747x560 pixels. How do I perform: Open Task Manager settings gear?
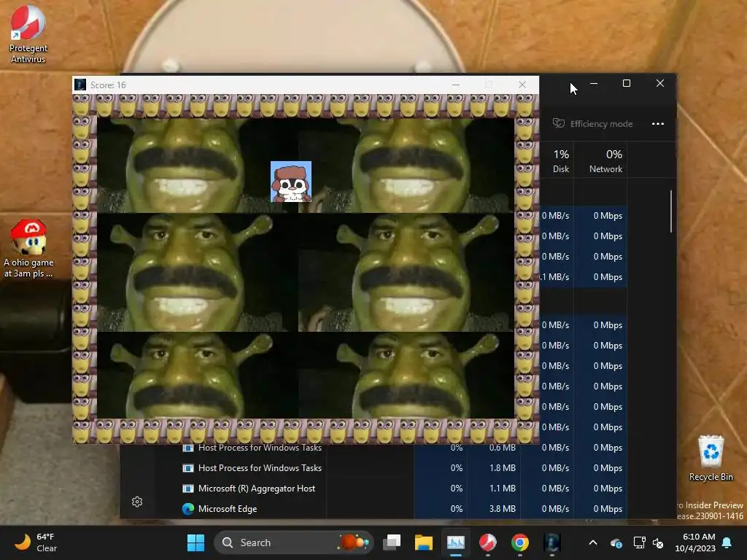coord(137,502)
